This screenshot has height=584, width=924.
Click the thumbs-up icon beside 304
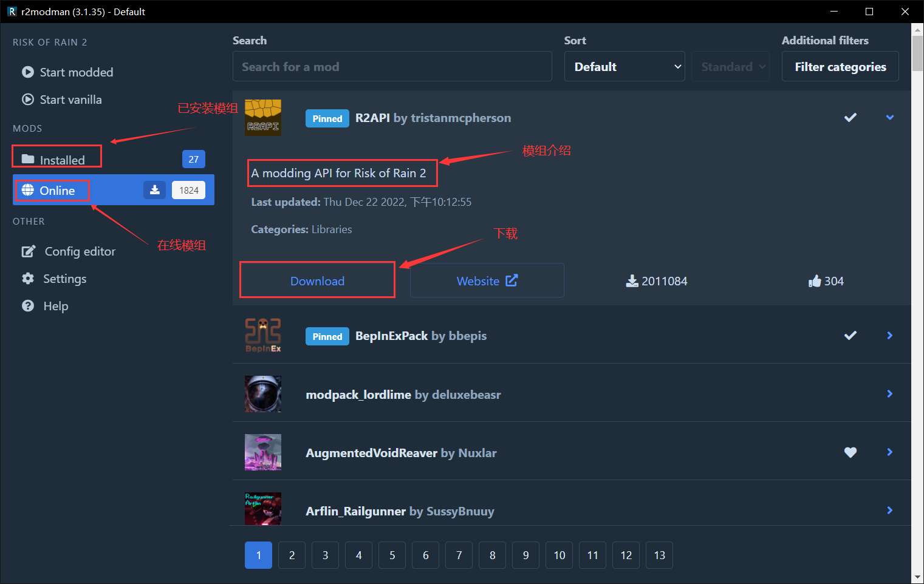814,281
